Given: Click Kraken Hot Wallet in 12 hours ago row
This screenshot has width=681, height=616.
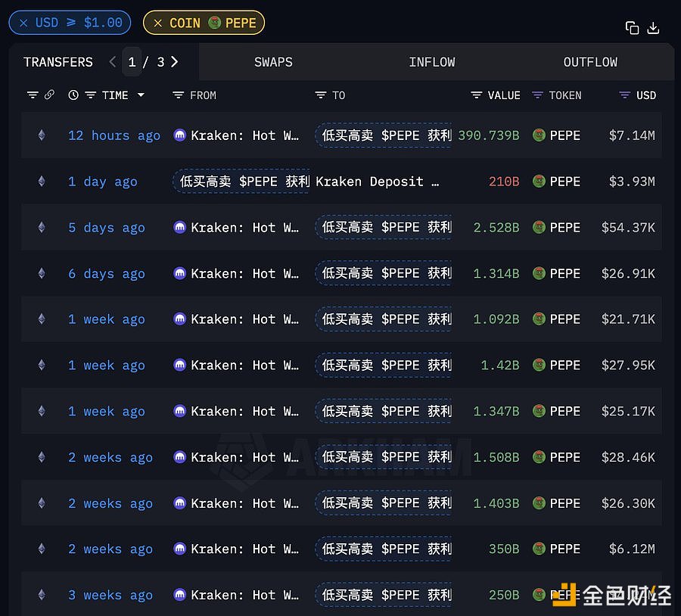Looking at the screenshot, I should click(245, 135).
